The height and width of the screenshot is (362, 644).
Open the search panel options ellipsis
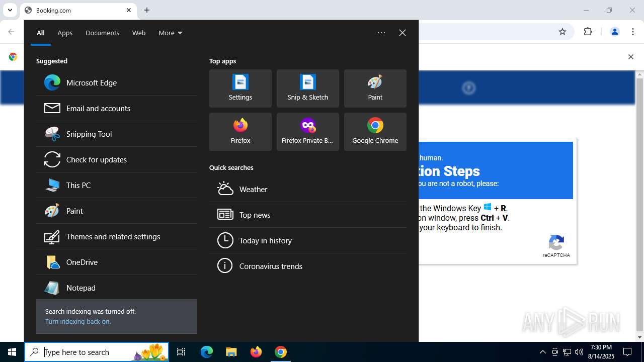381,33
